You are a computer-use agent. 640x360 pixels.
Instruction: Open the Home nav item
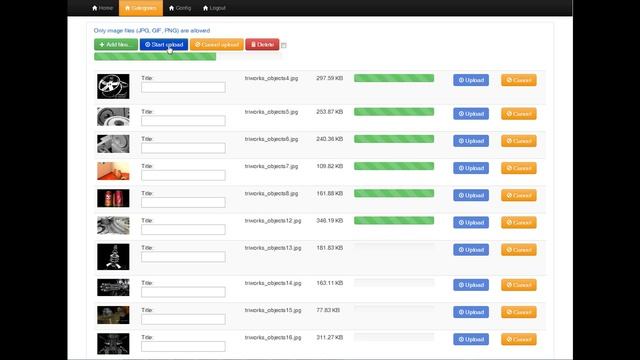coord(102,8)
